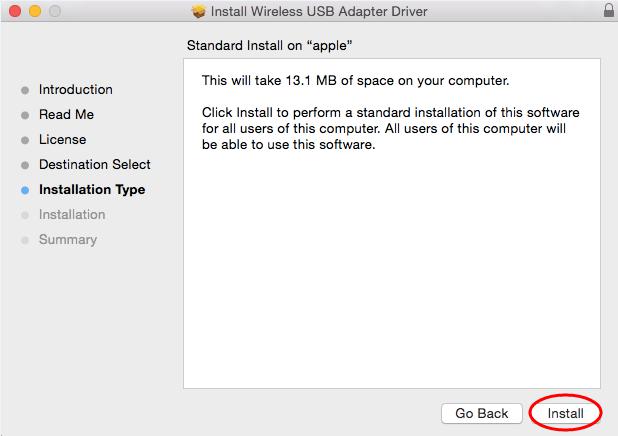Click the bullet next to Read Me

click(25, 115)
